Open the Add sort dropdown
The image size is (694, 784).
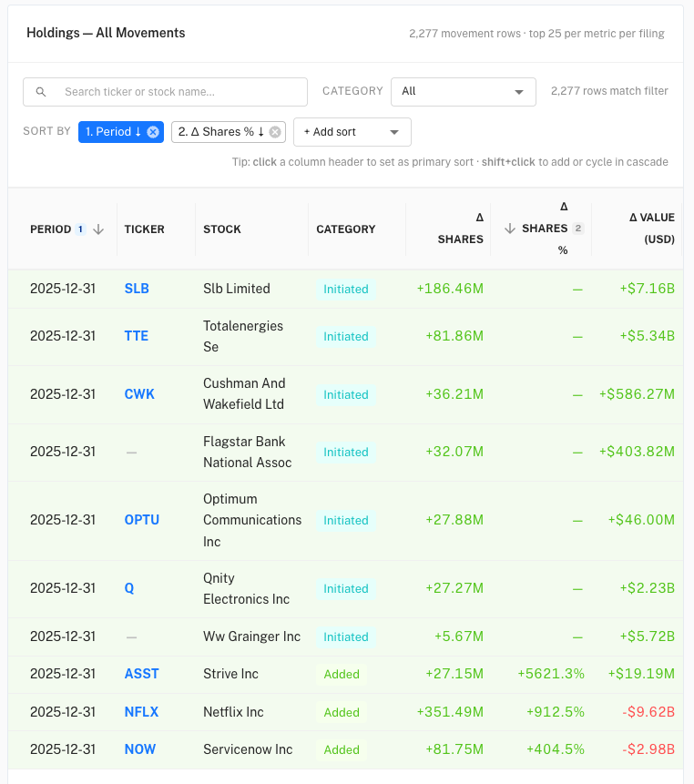pyautogui.click(x=352, y=132)
